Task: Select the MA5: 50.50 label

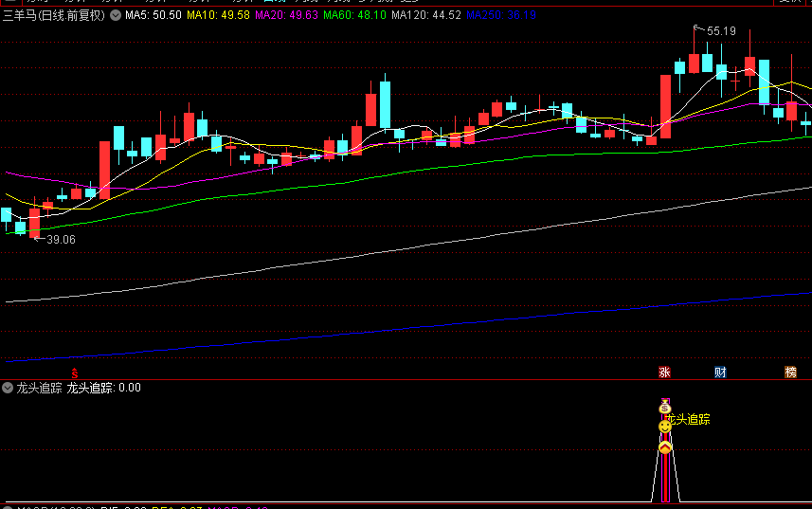Action: [153, 15]
